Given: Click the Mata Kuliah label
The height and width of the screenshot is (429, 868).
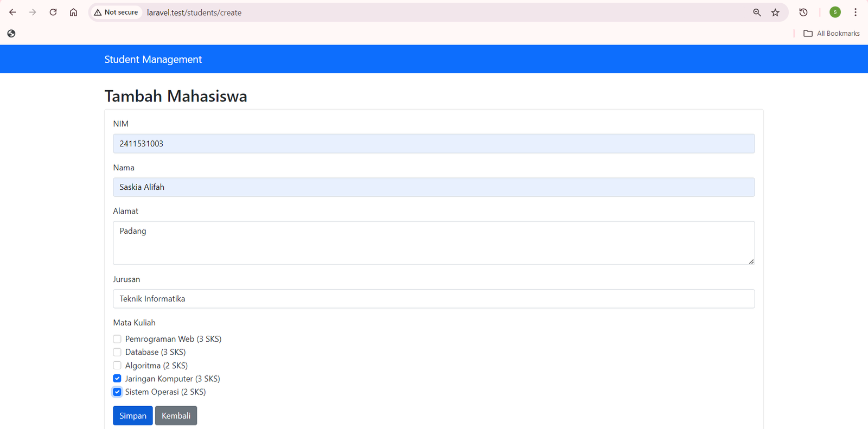Looking at the screenshot, I should 134,323.
